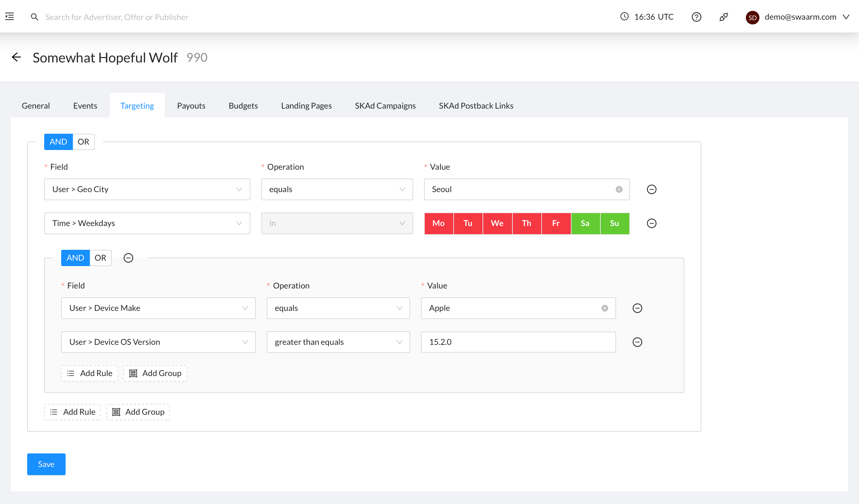Remove the Seoul geo city rule
Image resolution: width=859 pixels, height=504 pixels.
pyautogui.click(x=652, y=189)
